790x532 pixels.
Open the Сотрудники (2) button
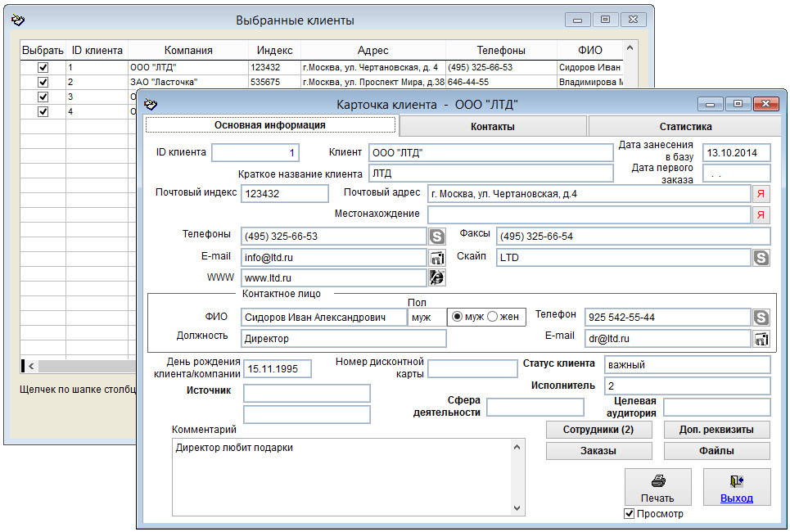598,430
